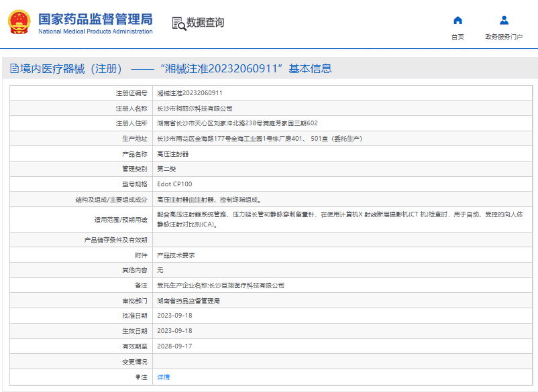Click the 产品名称 label
This screenshot has height=392, width=538.
135,154
